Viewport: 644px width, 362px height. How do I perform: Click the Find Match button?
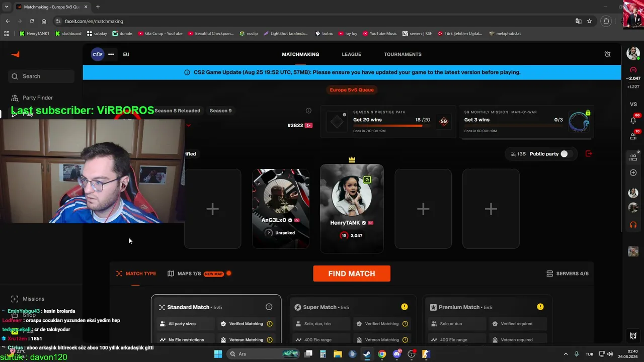tap(352, 274)
